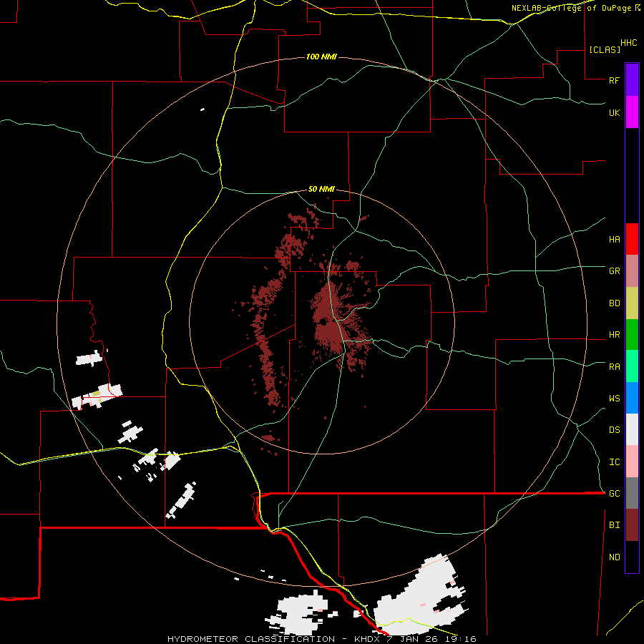
Task: Click the KHDX radar site identifier
Action: click(x=367, y=639)
